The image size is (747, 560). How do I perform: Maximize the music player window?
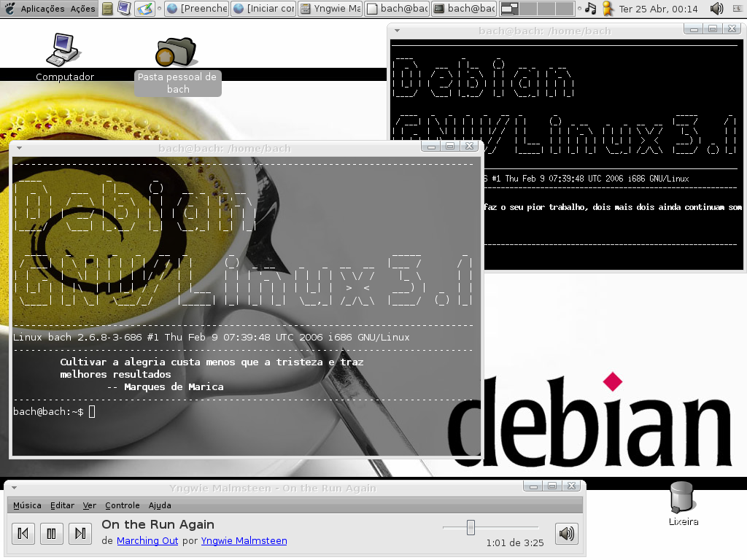tap(552, 486)
